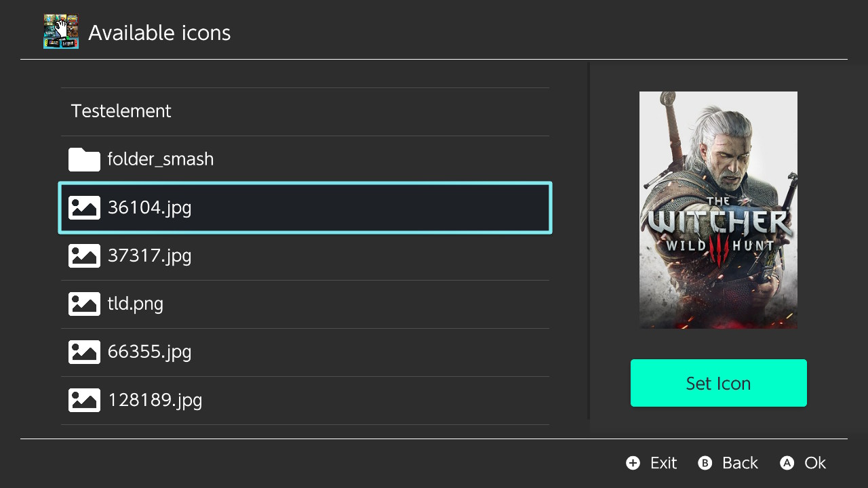Confirm with the Ok label

coord(815,463)
